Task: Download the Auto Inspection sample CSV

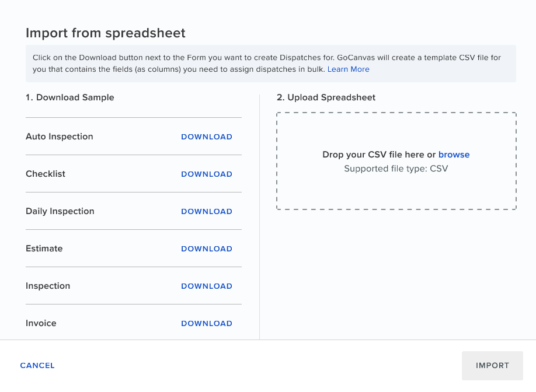Action: 207,136
